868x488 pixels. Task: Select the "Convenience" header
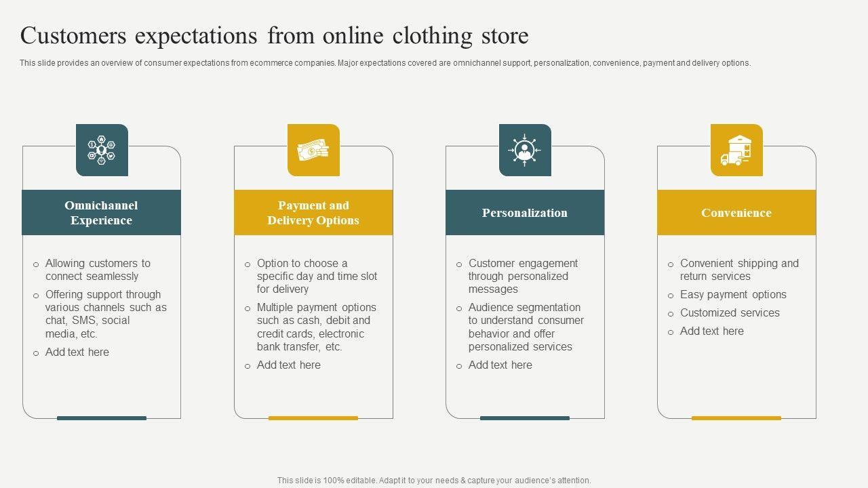[x=736, y=213]
